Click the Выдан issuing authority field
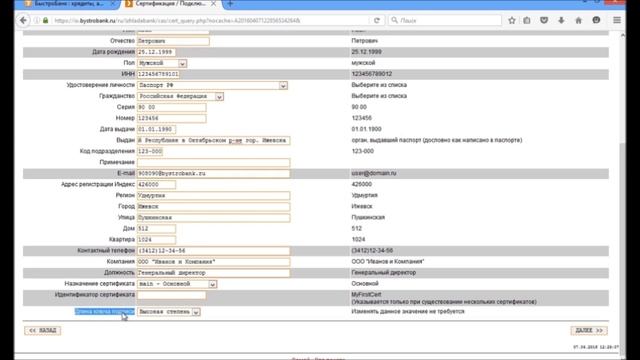 click(213, 140)
